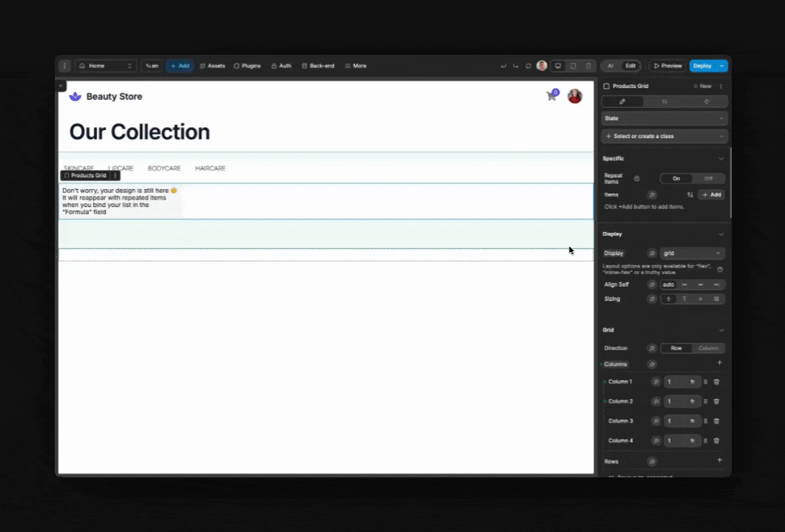Image resolution: width=785 pixels, height=532 pixels.
Task: Turn Repeat Items to Off
Action: (x=708, y=179)
